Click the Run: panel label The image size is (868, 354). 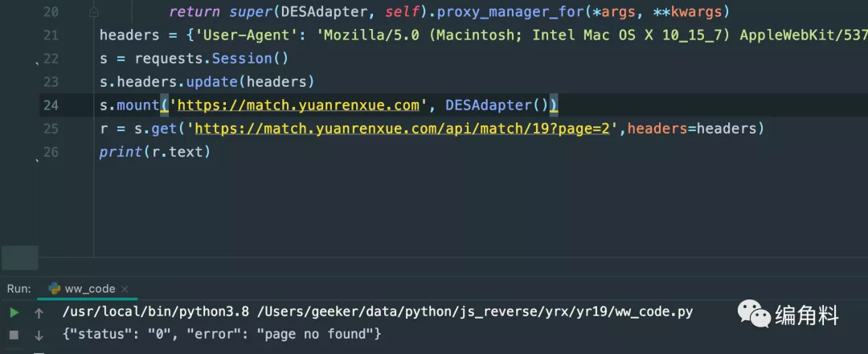[19, 289]
